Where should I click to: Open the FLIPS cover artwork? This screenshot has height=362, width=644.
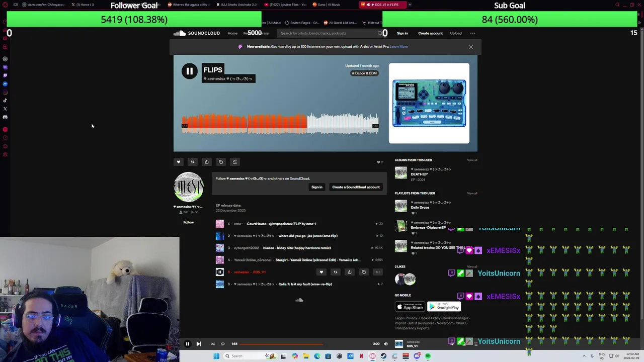(429, 103)
